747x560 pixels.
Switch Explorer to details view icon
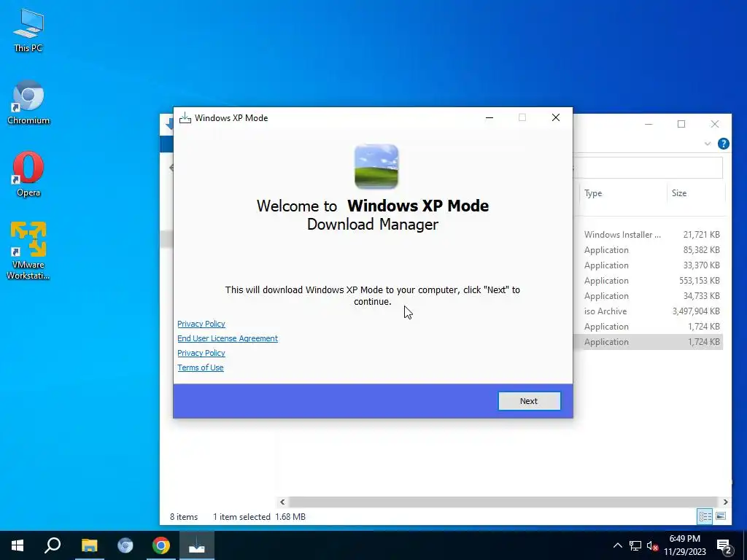(705, 516)
